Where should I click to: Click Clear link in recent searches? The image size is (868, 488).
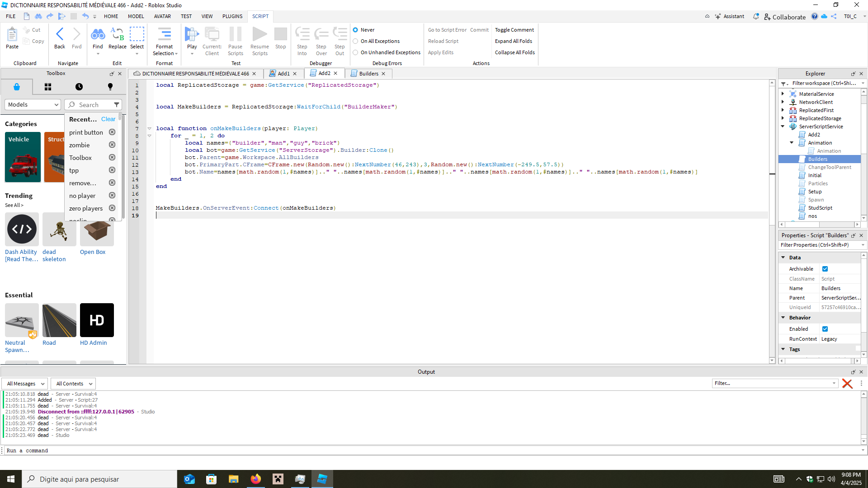(108, 119)
